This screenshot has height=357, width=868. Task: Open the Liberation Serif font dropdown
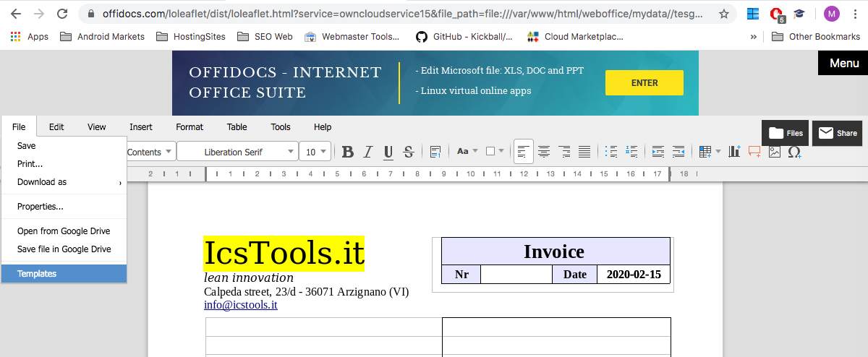tap(237, 152)
